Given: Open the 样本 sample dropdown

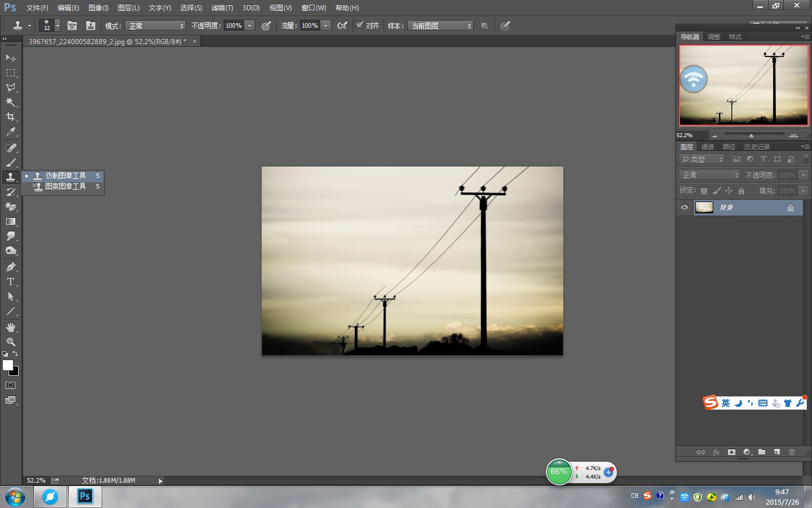Looking at the screenshot, I should point(440,26).
